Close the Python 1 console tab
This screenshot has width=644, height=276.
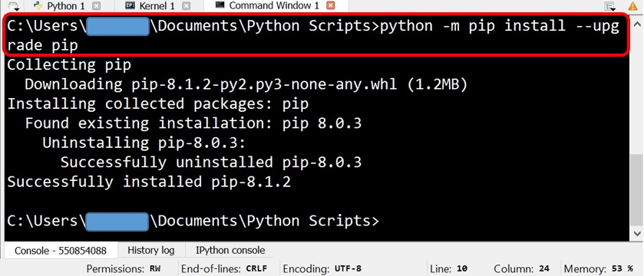[x=96, y=6]
